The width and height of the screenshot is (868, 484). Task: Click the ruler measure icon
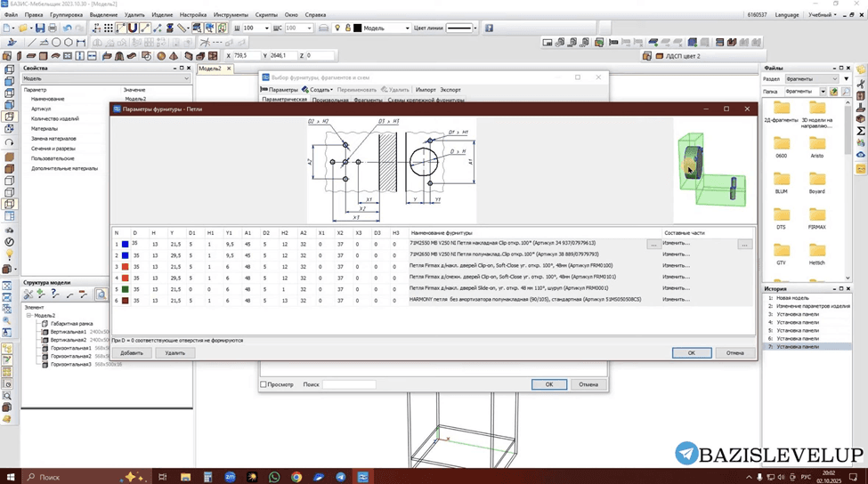183,28
